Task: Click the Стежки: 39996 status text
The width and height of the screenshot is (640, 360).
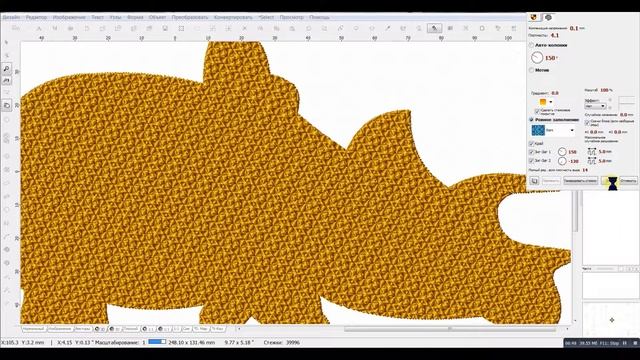Action: [x=282, y=342]
